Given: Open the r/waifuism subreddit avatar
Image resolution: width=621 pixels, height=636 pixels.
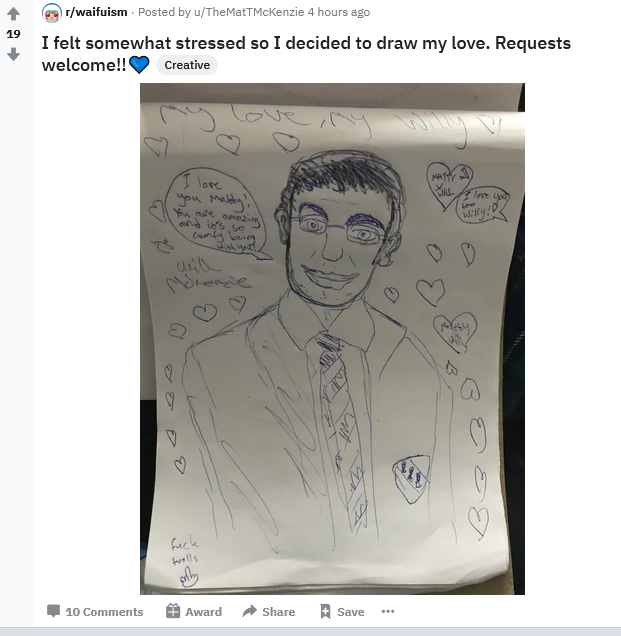Looking at the screenshot, I should click(52, 13).
